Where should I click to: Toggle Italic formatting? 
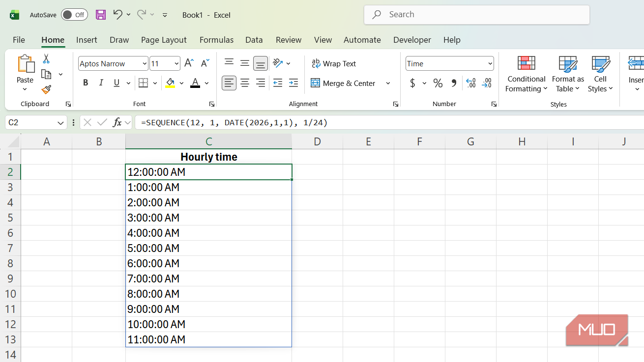point(101,83)
